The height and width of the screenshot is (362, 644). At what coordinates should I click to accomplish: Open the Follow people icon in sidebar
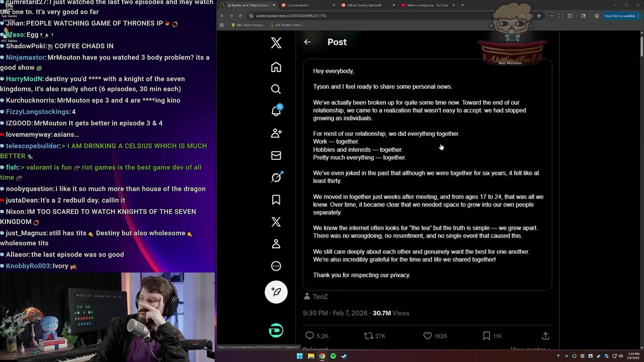tap(276, 133)
